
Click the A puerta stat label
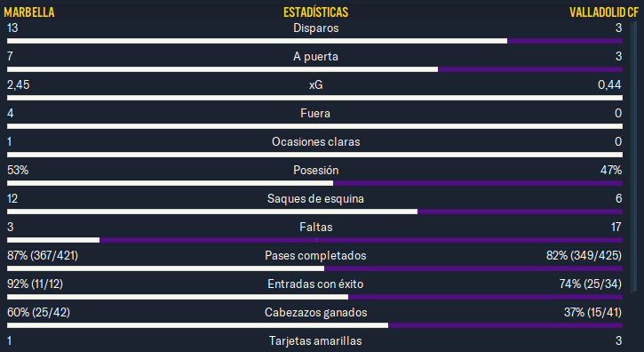[x=316, y=56]
